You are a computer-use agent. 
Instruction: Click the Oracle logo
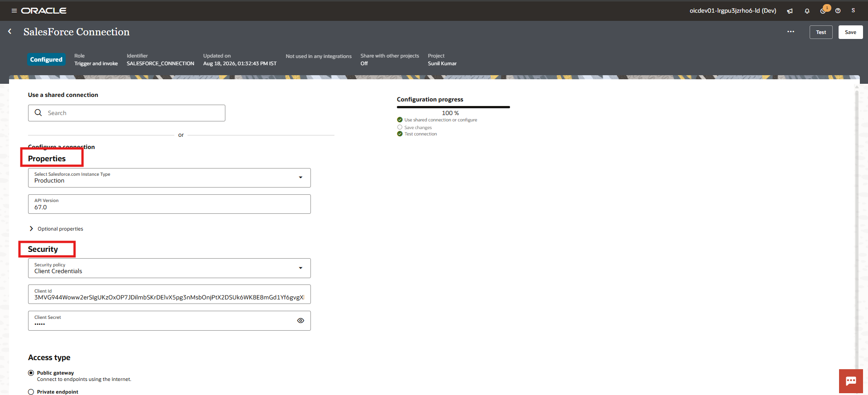pyautogui.click(x=44, y=10)
